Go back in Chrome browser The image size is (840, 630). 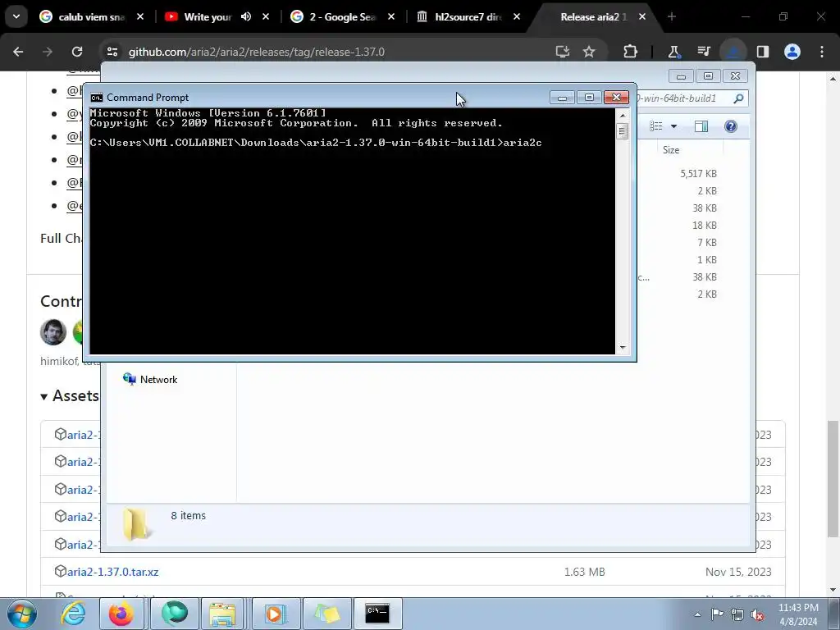18,52
